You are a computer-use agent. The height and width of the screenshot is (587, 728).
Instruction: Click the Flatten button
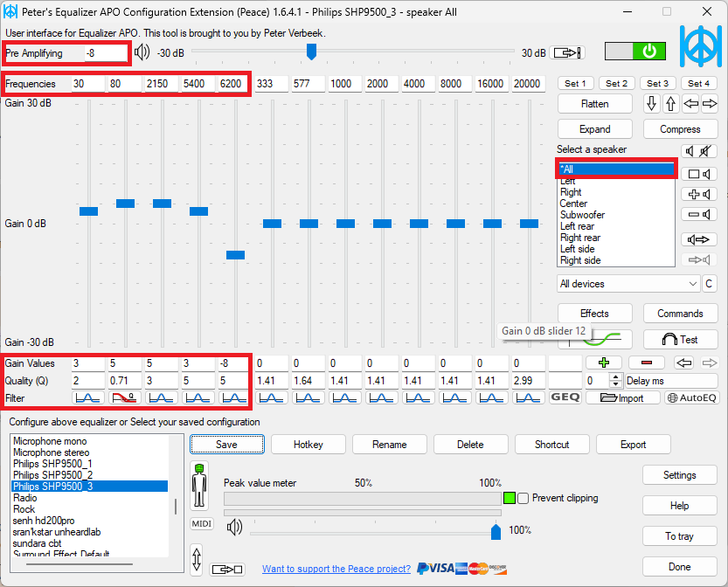pos(595,103)
